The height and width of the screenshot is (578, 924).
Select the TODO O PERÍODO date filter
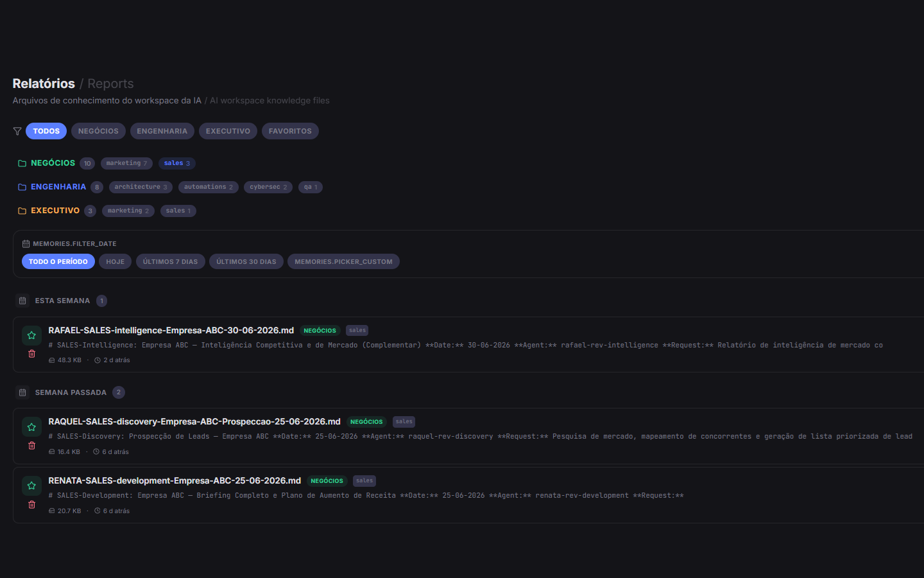(58, 261)
